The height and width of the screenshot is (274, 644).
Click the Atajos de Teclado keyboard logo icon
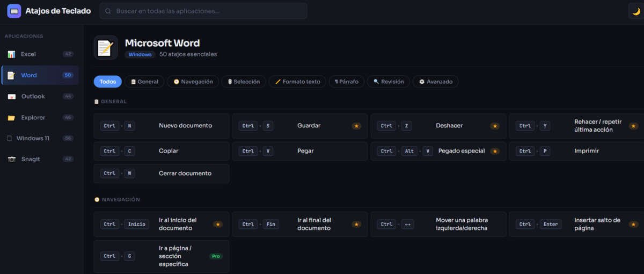[x=14, y=11]
